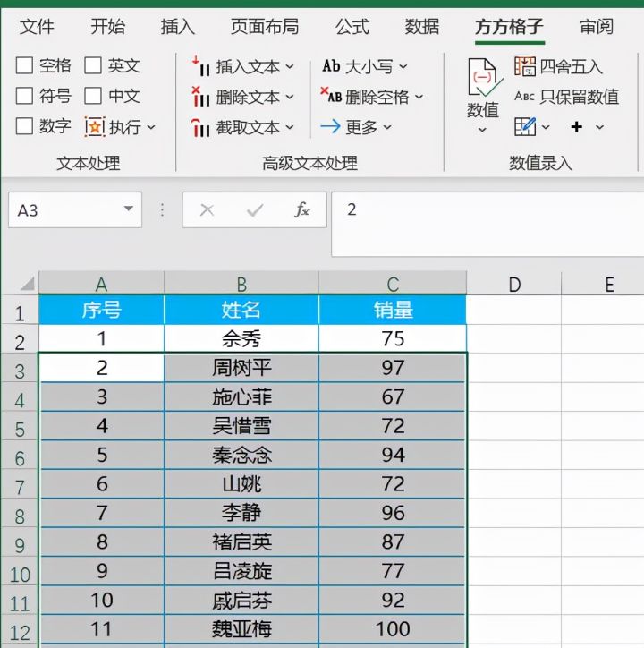Click the Name Box showing A3

click(x=75, y=209)
